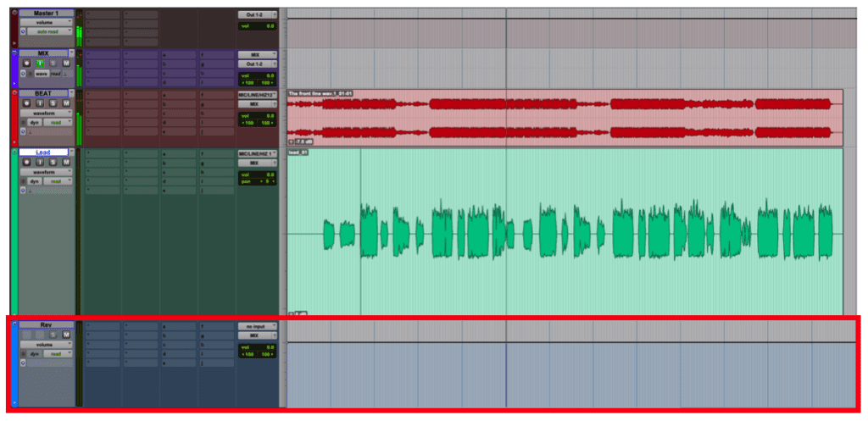Click the -7.5 dB clip gain badge
This screenshot has width=868, height=421.
coord(303,141)
